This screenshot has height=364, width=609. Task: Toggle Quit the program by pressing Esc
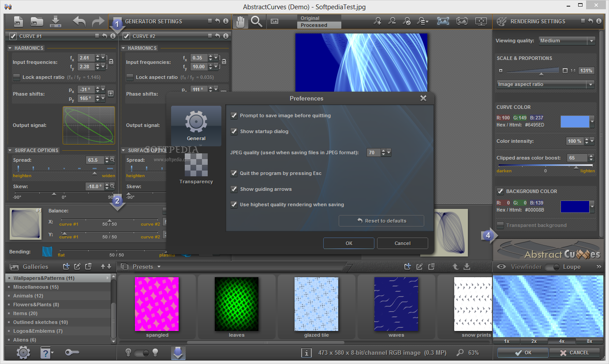[234, 173]
